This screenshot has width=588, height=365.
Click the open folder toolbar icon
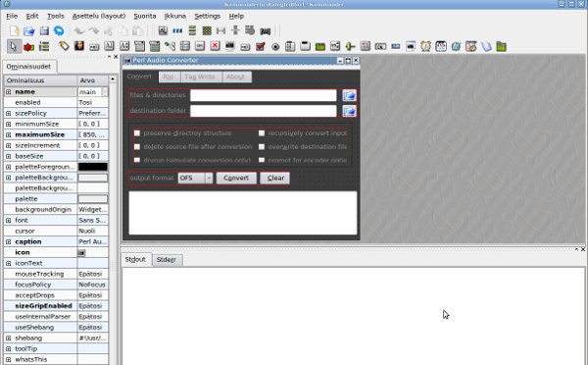28,30
